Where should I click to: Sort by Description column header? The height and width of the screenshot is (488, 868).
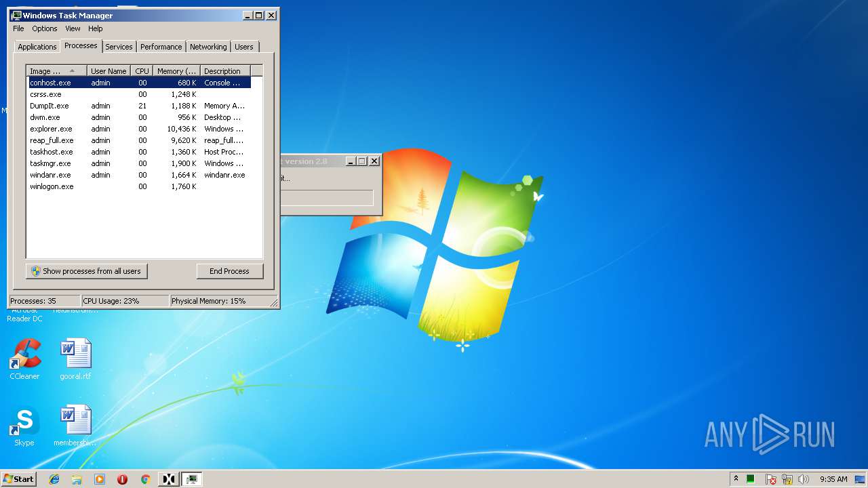pyautogui.click(x=225, y=71)
